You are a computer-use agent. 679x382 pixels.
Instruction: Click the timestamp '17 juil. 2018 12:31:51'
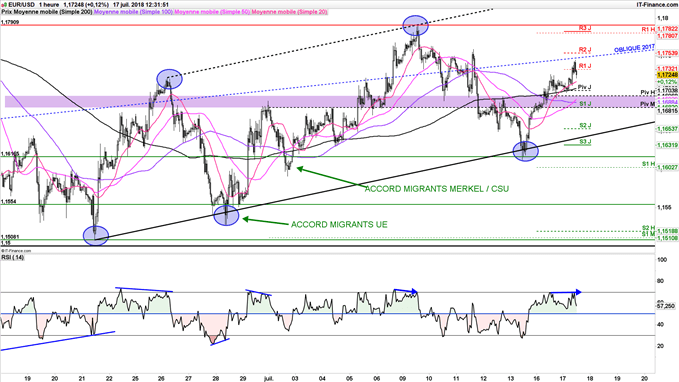(x=140, y=4)
